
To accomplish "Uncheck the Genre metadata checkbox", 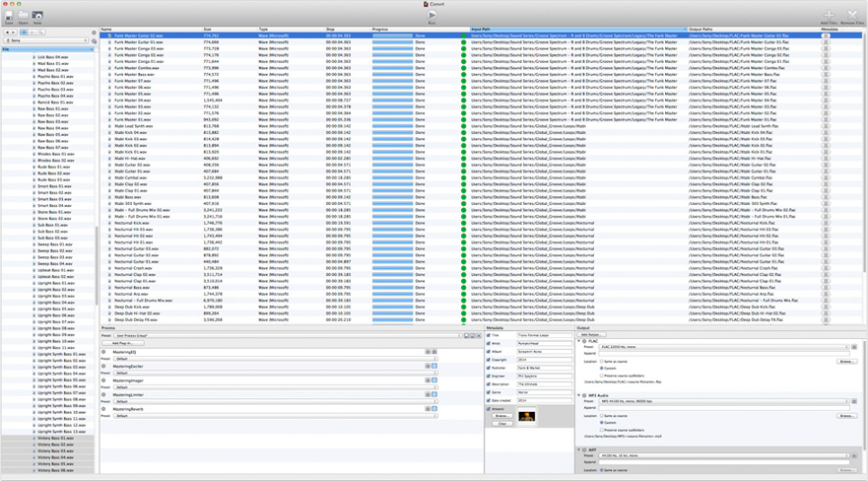I will tap(489, 392).
